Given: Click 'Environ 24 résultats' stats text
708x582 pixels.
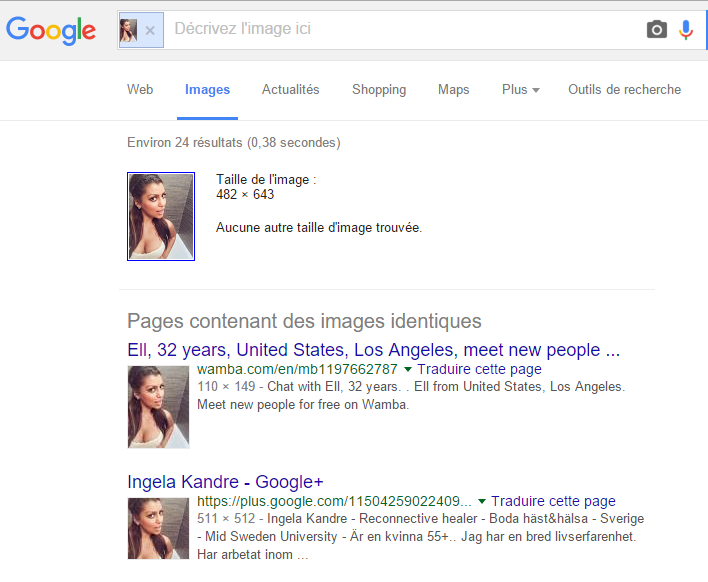Looking at the screenshot, I should (x=233, y=143).
